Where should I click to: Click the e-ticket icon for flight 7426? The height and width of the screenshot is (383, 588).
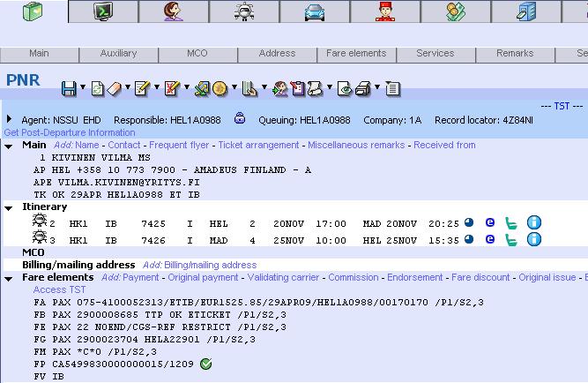[490, 239]
